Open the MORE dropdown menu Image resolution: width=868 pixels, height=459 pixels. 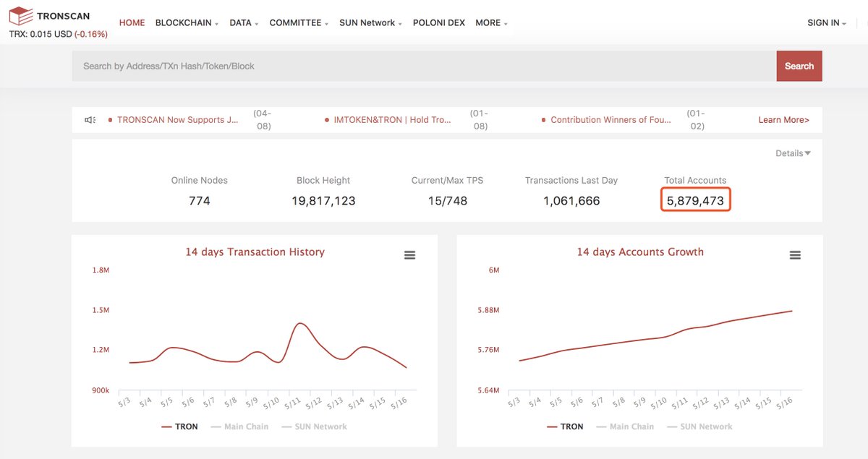tap(491, 22)
